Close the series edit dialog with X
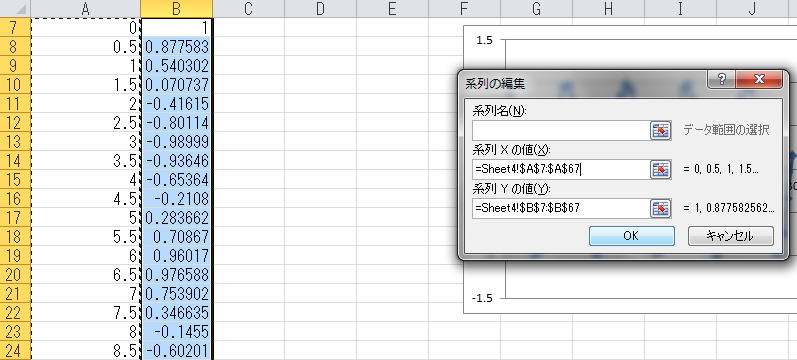797x360 pixels. point(759,79)
